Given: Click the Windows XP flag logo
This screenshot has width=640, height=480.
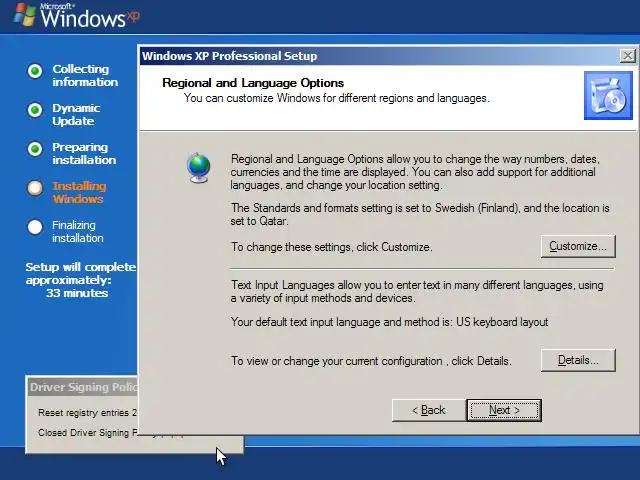Looking at the screenshot, I should point(24,15).
